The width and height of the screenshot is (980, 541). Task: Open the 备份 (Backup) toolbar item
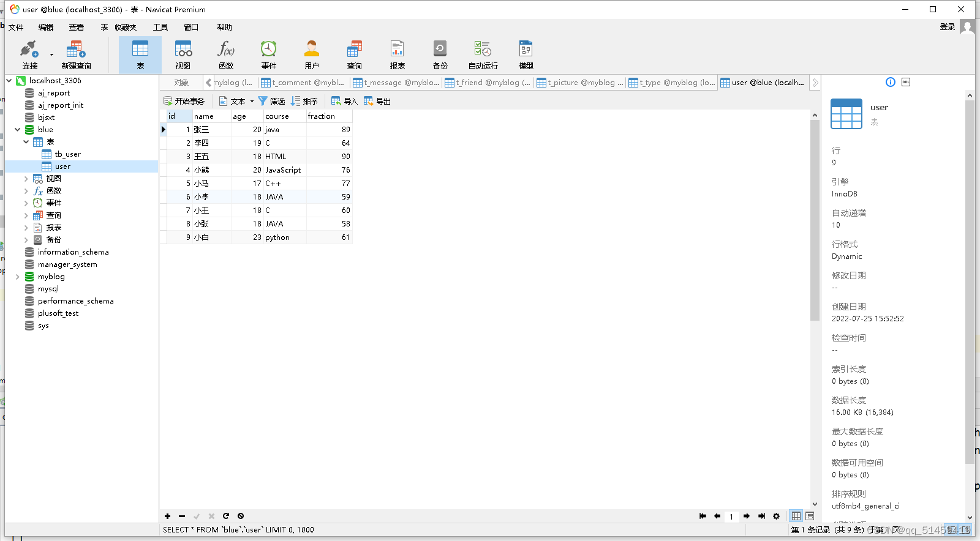tap(440, 54)
